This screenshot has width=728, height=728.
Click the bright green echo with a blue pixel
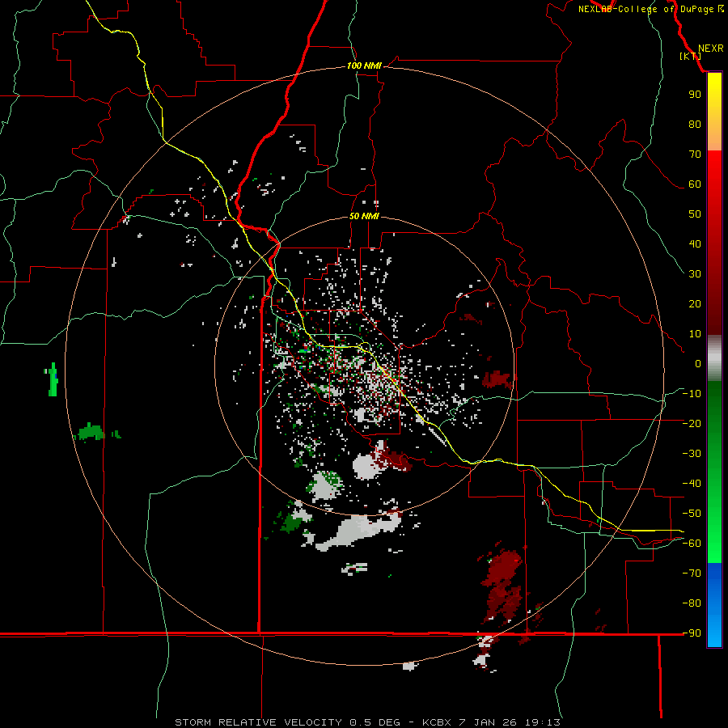53,379
